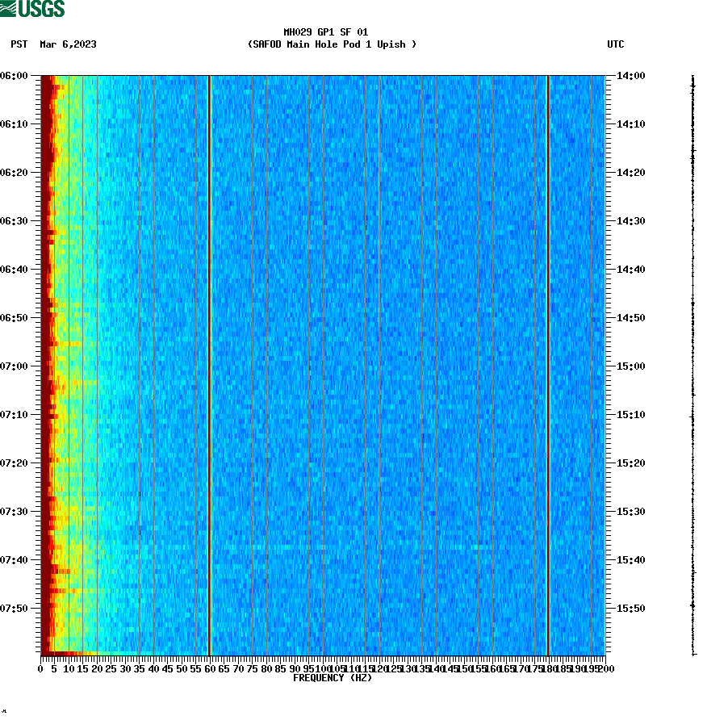The image size is (728, 720).
Task: Click the red vertical line at 180 Hz
Action: [x=549, y=363]
